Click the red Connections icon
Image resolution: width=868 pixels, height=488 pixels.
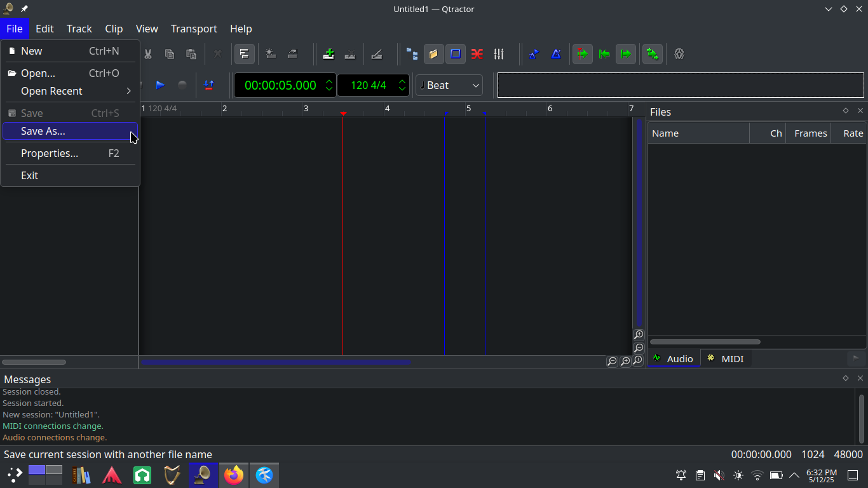point(477,54)
